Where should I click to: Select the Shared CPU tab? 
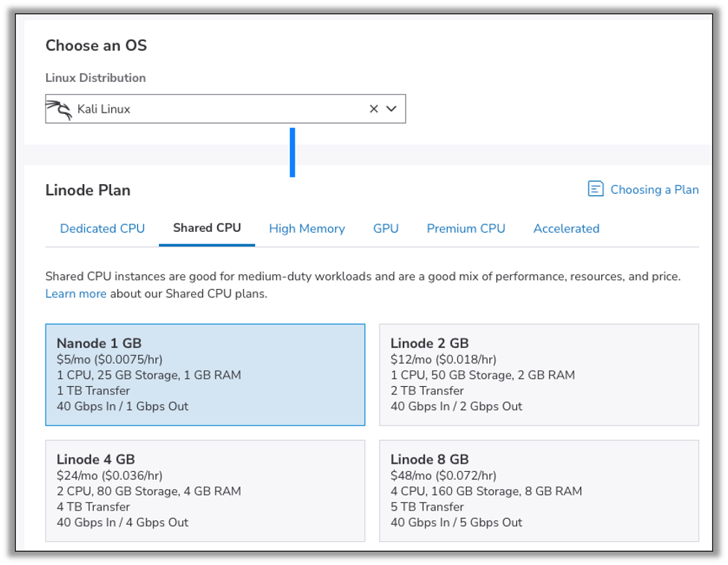point(207,228)
